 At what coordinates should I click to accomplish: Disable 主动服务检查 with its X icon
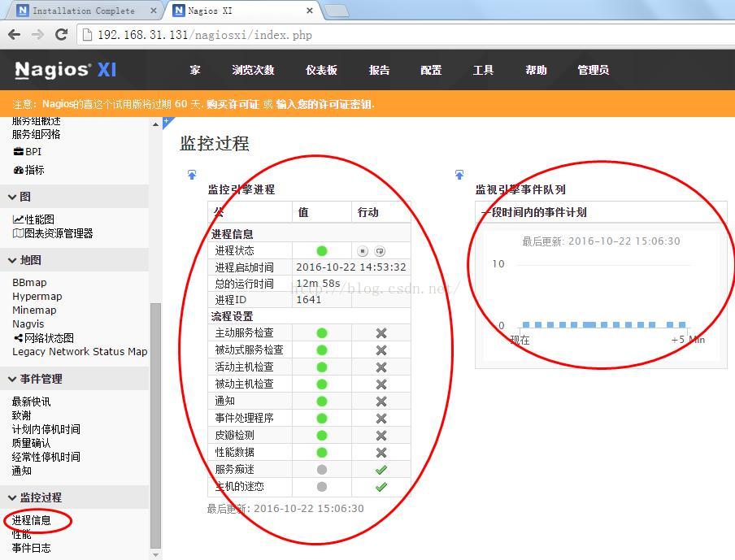(x=381, y=333)
